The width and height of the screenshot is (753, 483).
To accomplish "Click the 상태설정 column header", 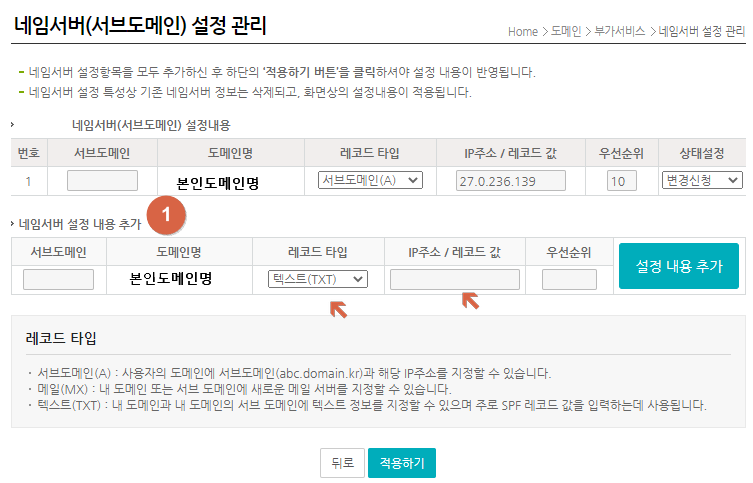I will pos(702,153).
